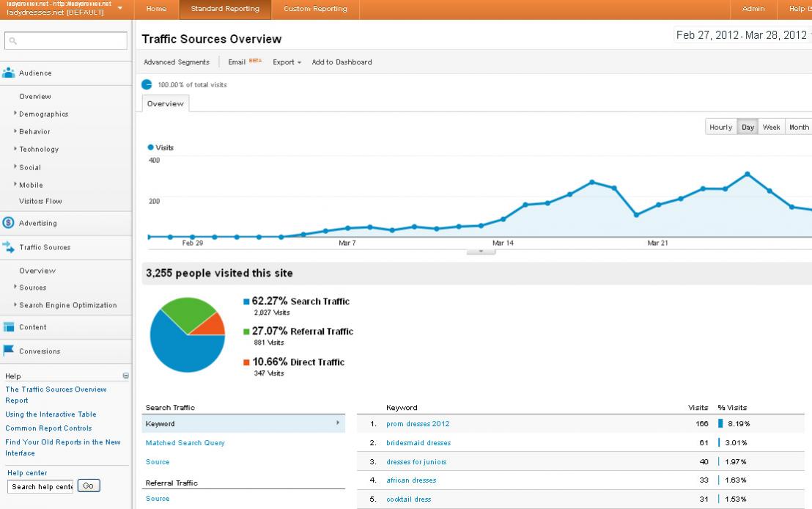The width and height of the screenshot is (812, 509).
Task: Go to the Home tab
Action: tap(156, 9)
